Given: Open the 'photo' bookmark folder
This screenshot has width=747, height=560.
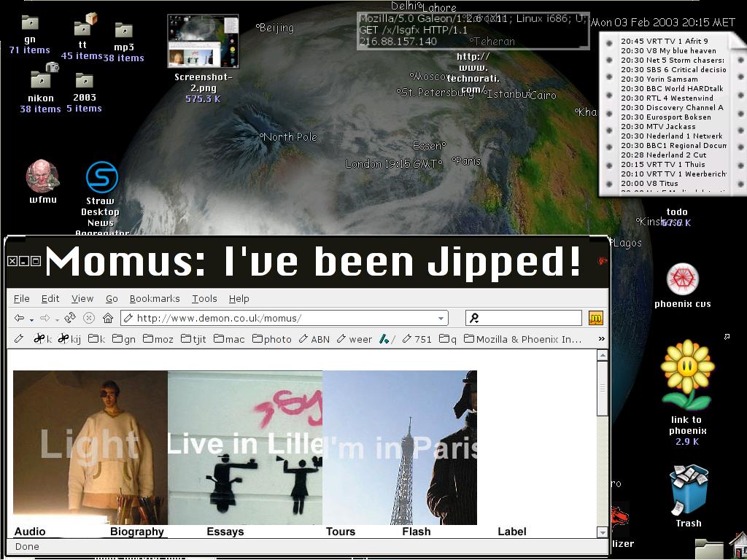Looking at the screenshot, I should [271, 339].
